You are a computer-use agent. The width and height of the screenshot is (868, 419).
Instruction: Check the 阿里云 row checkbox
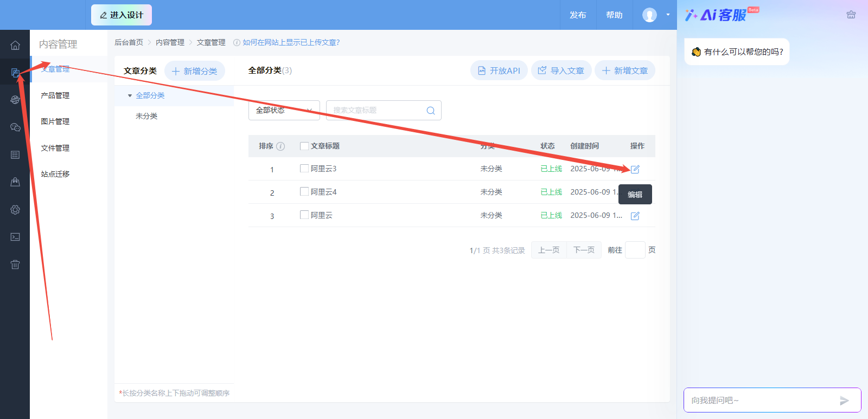[304, 215]
